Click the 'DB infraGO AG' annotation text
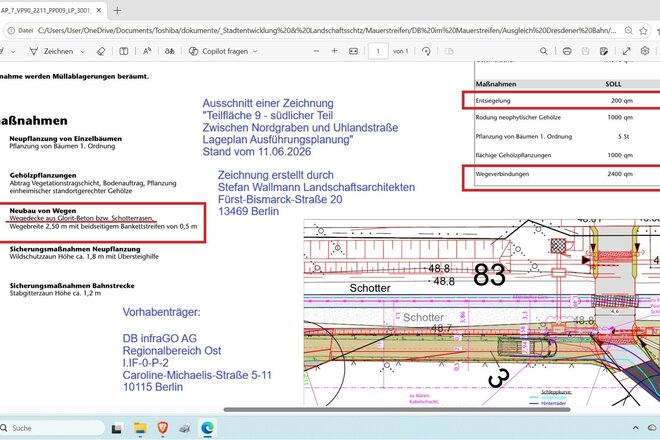Image resolution: width=660 pixels, height=440 pixels. click(x=160, y=338)
